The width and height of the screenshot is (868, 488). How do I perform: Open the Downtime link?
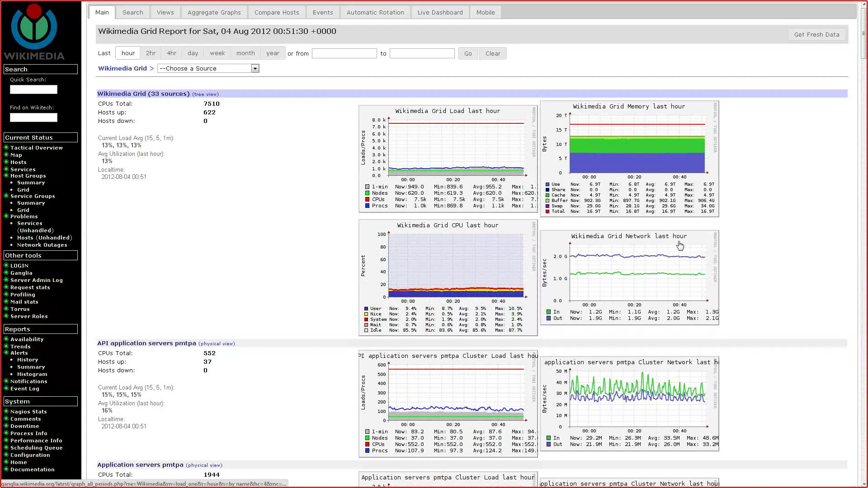click(25, 426)
